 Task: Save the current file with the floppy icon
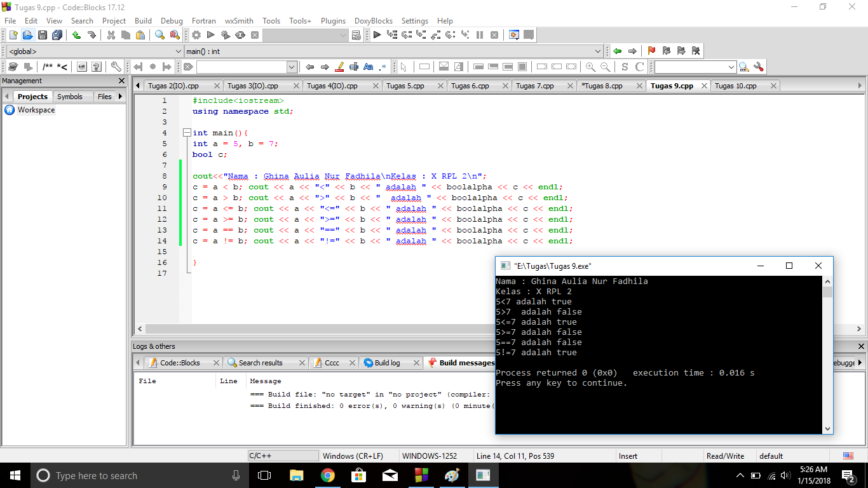coord(43,36)
